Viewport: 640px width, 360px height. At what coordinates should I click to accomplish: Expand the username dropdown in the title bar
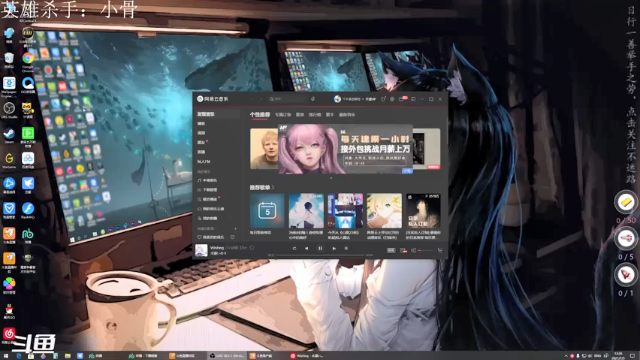[x=362, y=99]
